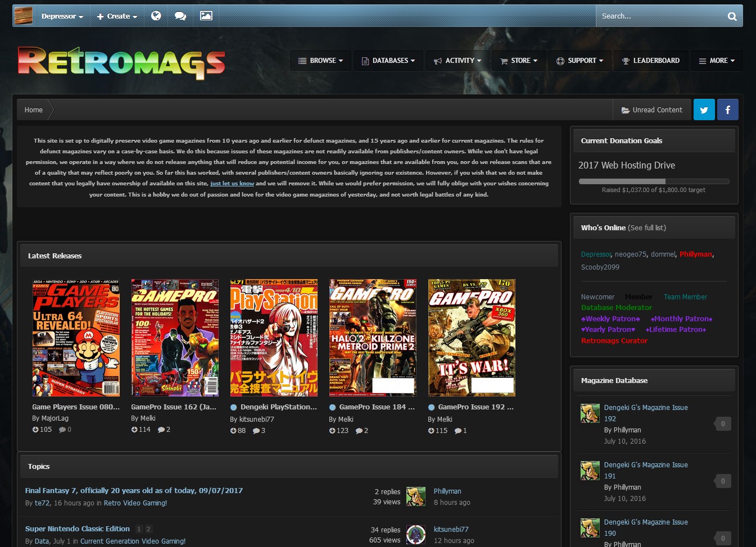
Task: Go to page 2 of Super Nintendo topic
Action: 148,529
